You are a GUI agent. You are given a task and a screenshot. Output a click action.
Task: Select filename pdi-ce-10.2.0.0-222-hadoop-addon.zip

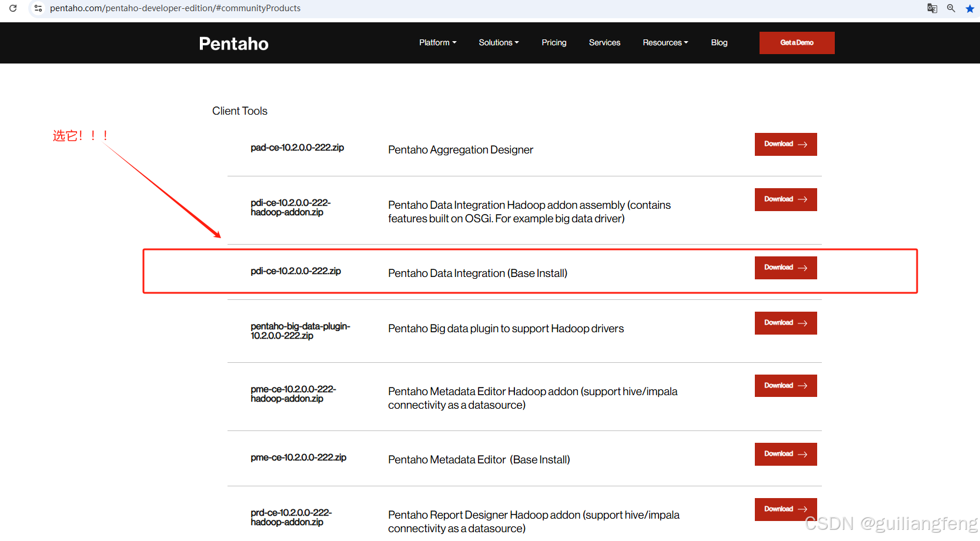point(290,208)
